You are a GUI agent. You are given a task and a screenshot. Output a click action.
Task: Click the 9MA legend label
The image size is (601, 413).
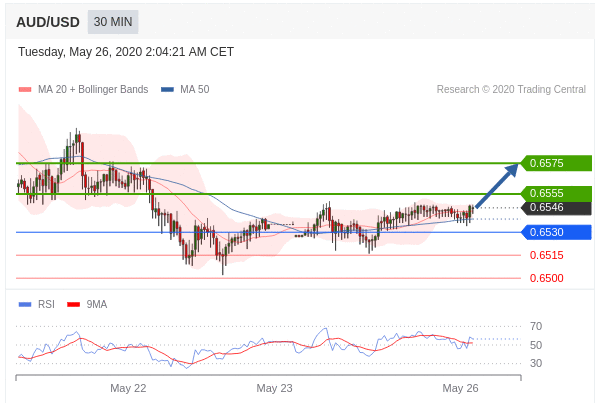click(97, 304)
